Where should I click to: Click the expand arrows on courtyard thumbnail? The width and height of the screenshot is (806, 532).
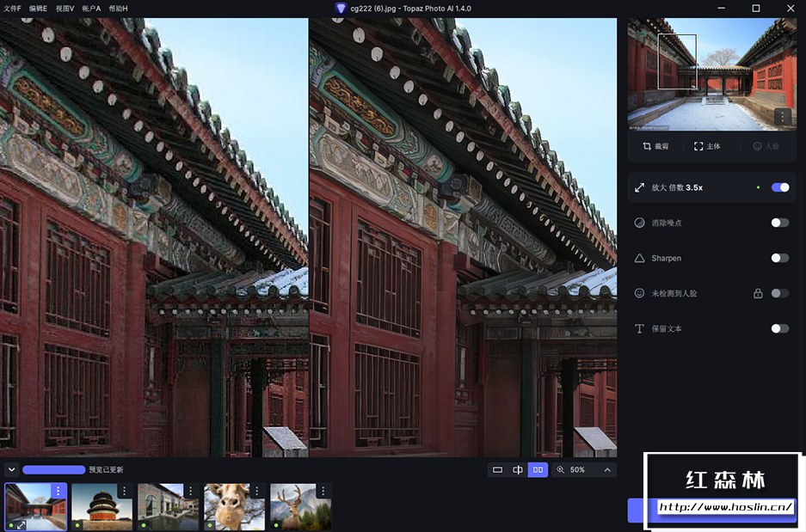point(22,525)
